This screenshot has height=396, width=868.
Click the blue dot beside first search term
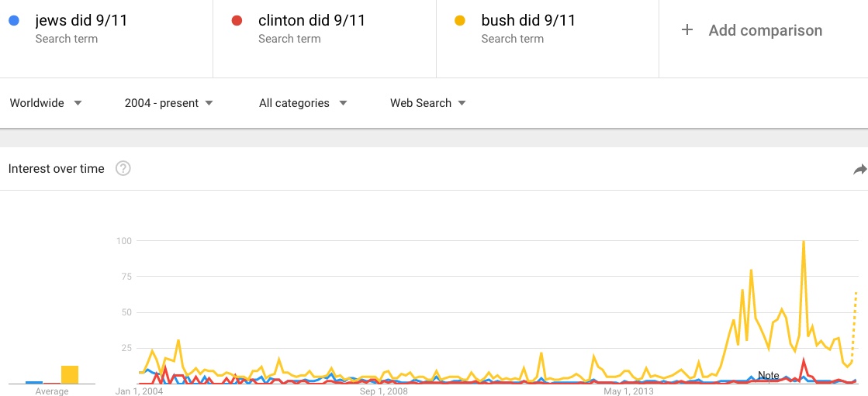[x=15, y=21]
